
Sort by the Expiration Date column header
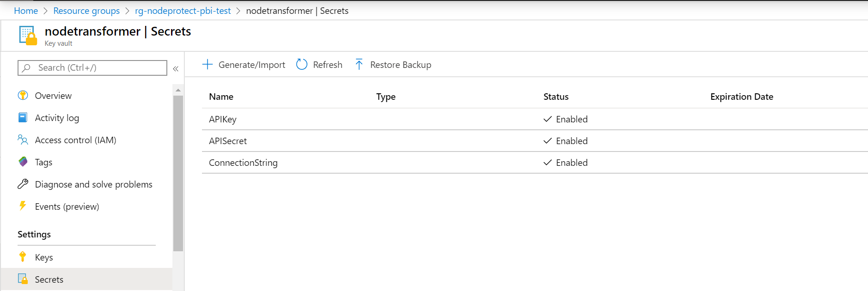point(742,97)
